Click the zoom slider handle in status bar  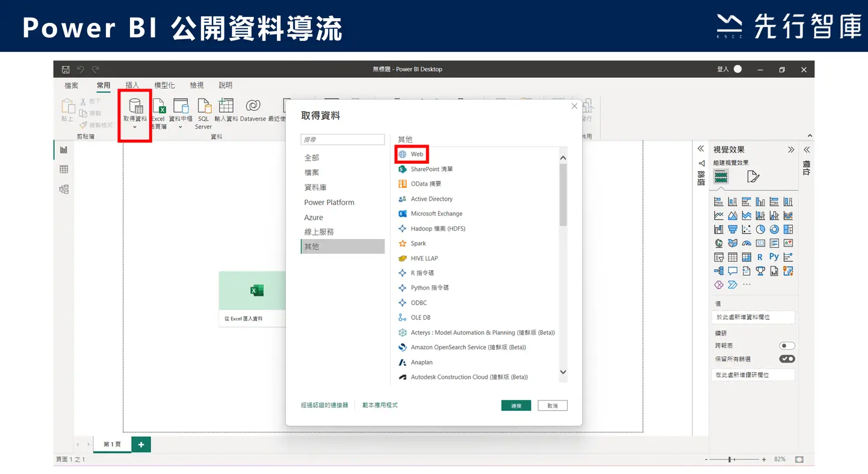tap(730, 460)
